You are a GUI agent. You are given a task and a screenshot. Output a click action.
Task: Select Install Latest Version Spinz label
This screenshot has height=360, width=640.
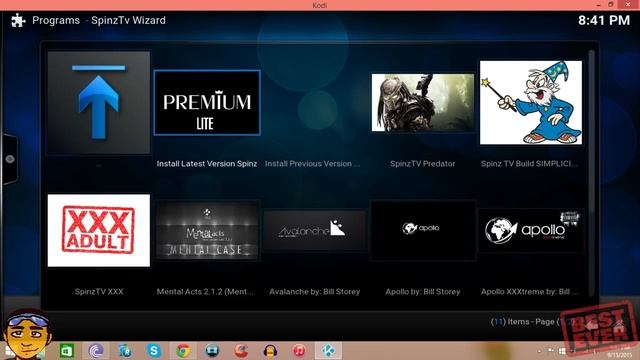point(207,164)
